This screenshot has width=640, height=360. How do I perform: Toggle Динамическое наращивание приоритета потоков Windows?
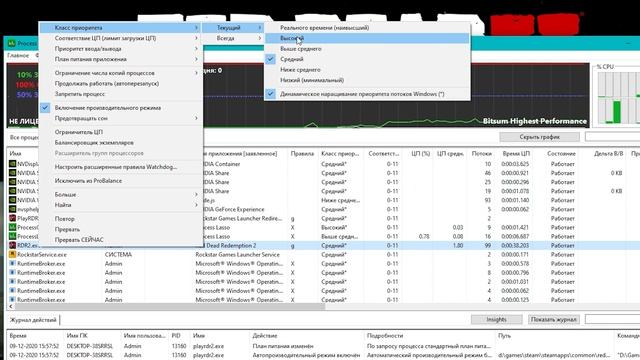point(367,94)
